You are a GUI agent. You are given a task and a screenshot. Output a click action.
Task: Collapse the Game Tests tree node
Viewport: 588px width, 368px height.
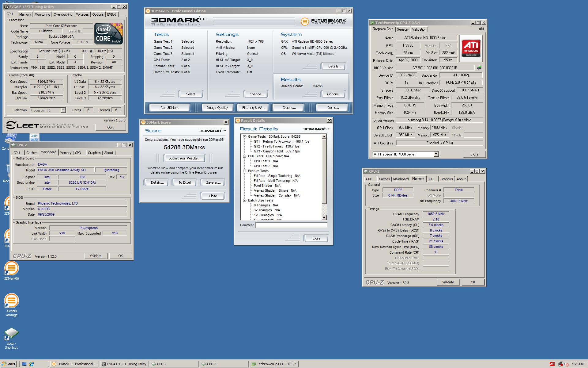[x=245, y=137]
